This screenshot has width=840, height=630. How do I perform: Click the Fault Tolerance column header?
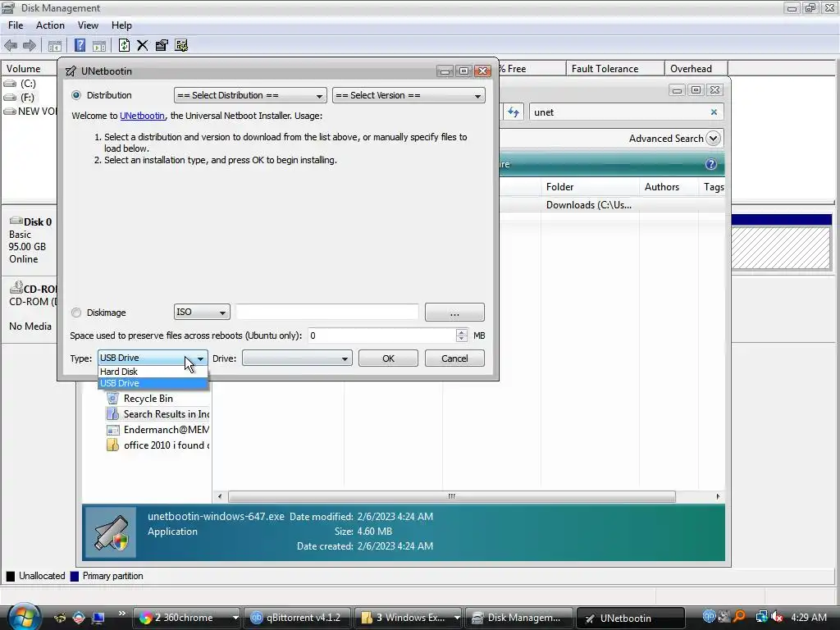click(x=615, y=69)
